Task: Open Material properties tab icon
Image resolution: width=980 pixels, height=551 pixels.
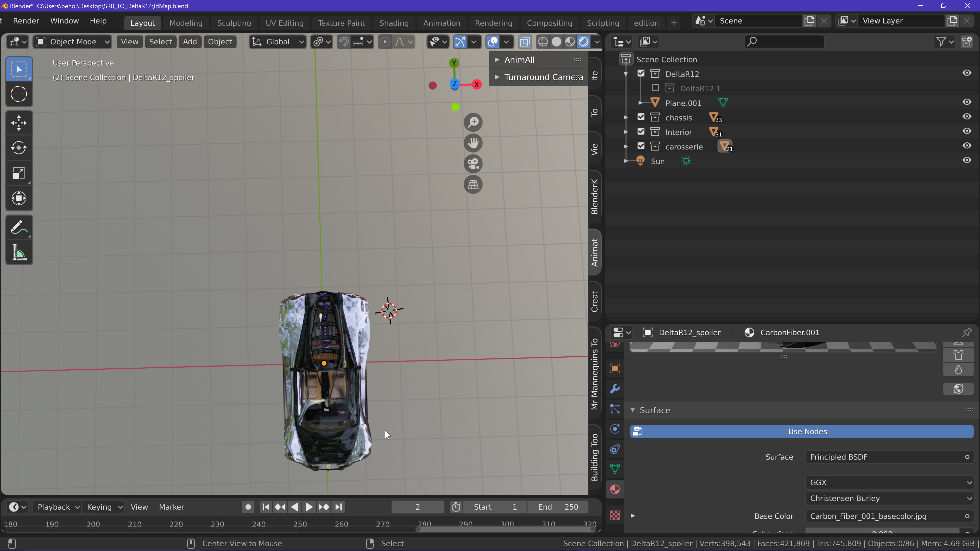Action: pos(615,489)
